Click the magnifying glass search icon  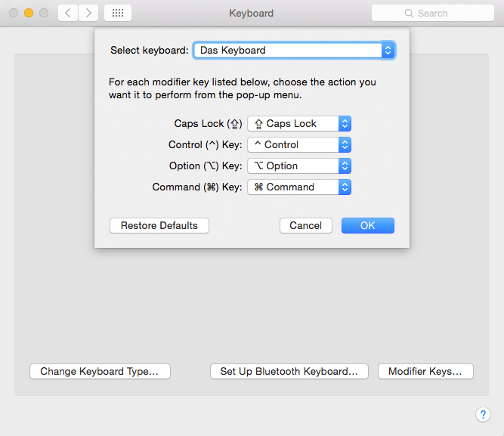tap(409, 13)
